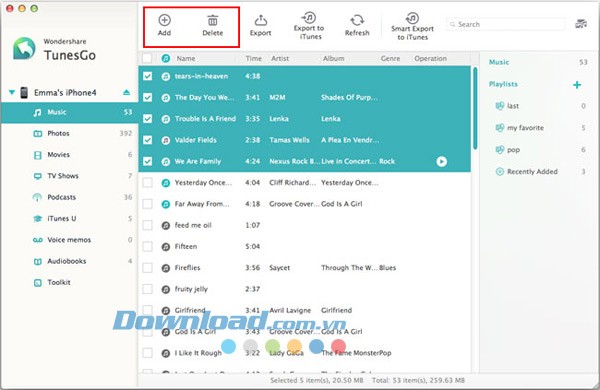Click album Shades Of Purp...
The height and width of the screenshot is (390, 600).
pos(349,98)
